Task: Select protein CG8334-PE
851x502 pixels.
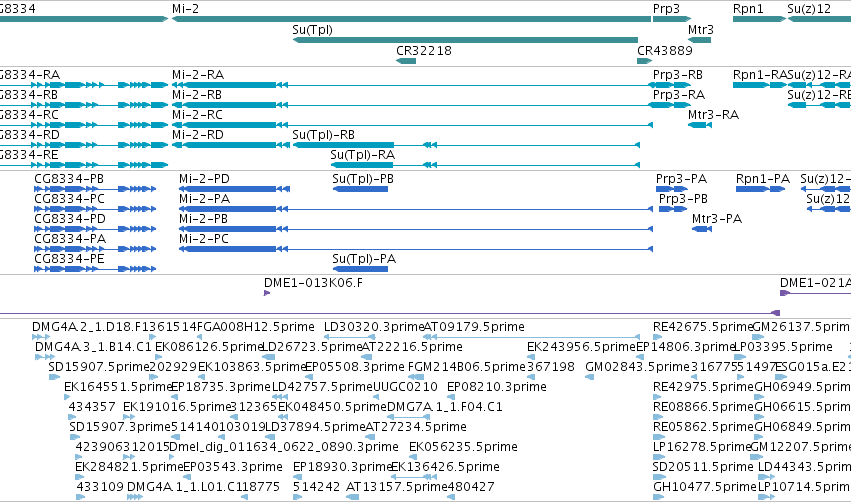Action: click(95, 269)
